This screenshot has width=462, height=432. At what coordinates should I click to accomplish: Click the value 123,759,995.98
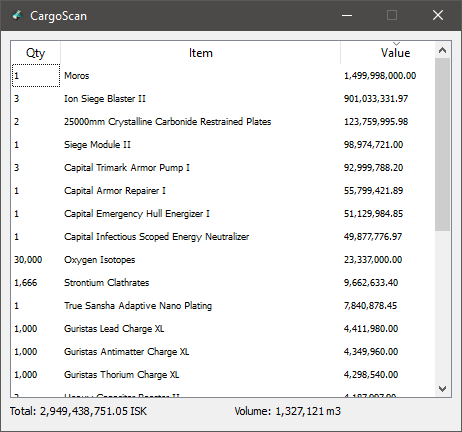(x=376, y=122)
